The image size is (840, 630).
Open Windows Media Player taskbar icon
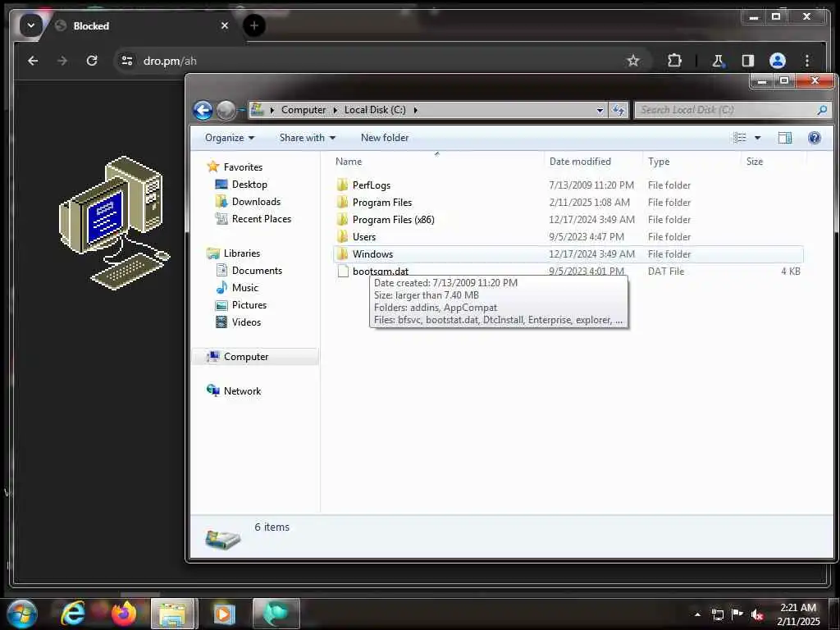click(x=224, y=614)
